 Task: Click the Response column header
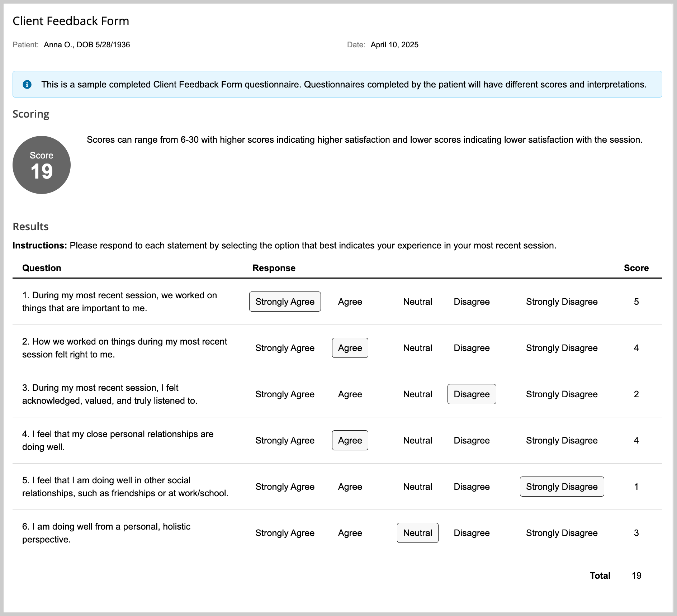coord(274,268)
